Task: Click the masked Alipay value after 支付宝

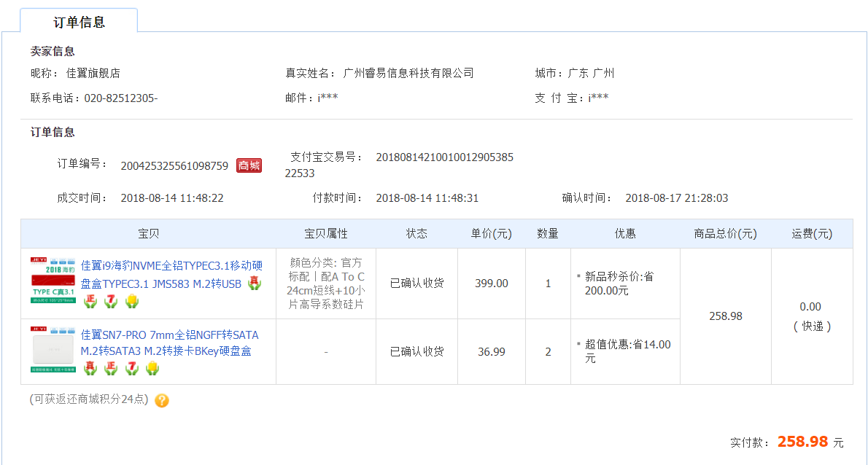Action: pyautogui.click(x=598, y=98)
